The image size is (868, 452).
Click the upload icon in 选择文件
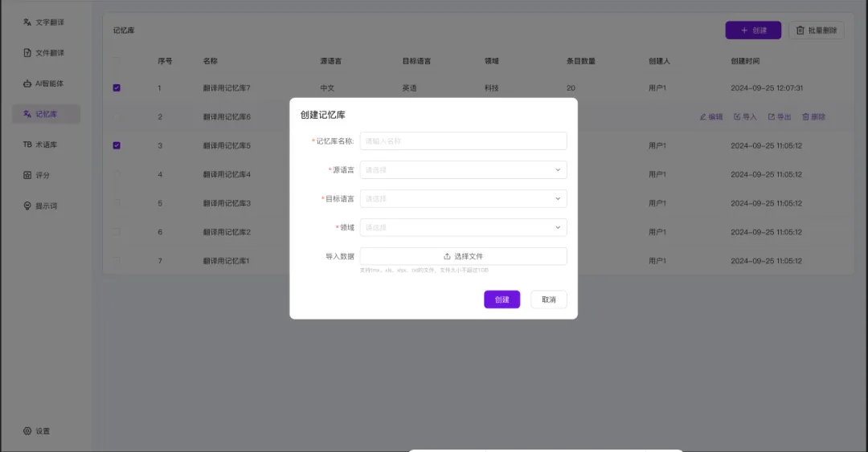tap(447, 256)
